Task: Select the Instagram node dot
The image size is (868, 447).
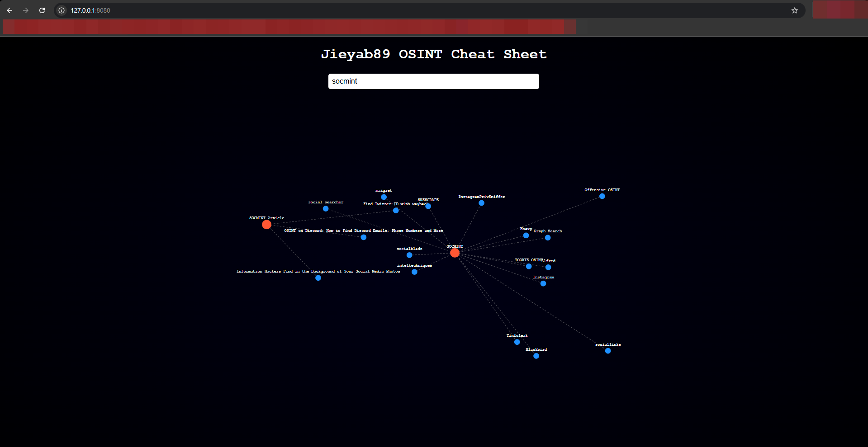Action: (543, 284)
